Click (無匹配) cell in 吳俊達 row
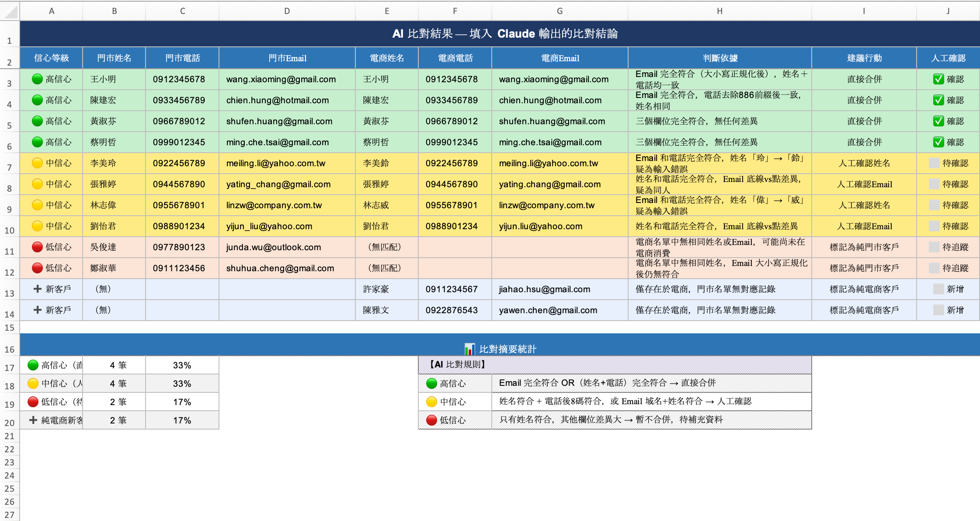980x521 pixels. 387,247
